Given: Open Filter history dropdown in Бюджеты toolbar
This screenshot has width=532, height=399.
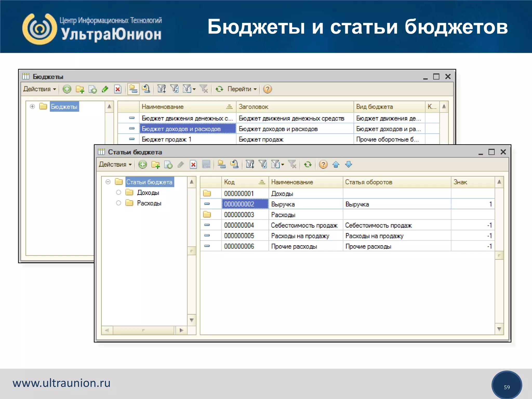Looking at the screenshot, I should [189, 89].
